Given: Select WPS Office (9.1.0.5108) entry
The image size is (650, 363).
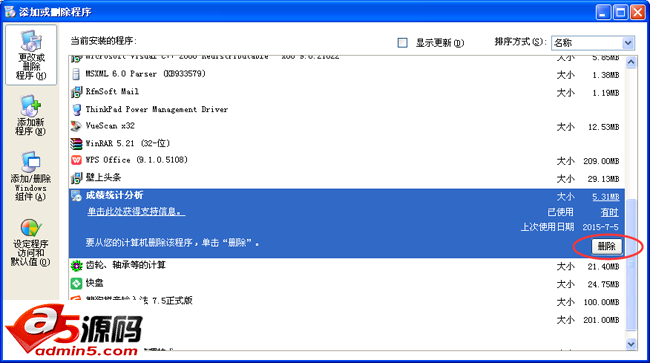Looking at the screenshot, I should pos(347,160).
